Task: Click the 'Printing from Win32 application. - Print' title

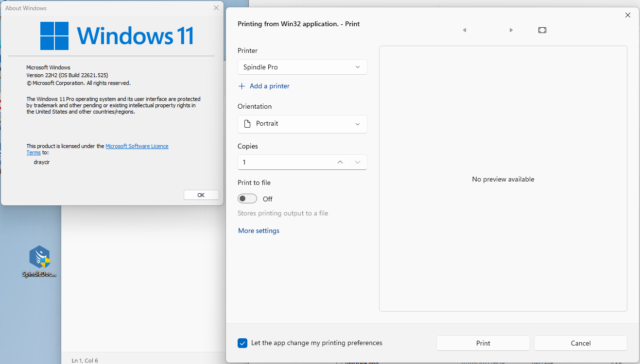Action: [298, 24]
